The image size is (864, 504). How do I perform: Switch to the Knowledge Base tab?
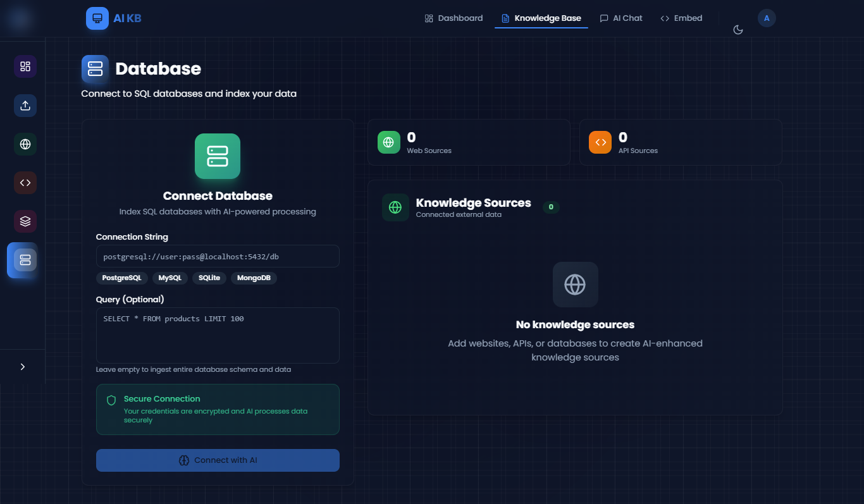tap(541, 18)
